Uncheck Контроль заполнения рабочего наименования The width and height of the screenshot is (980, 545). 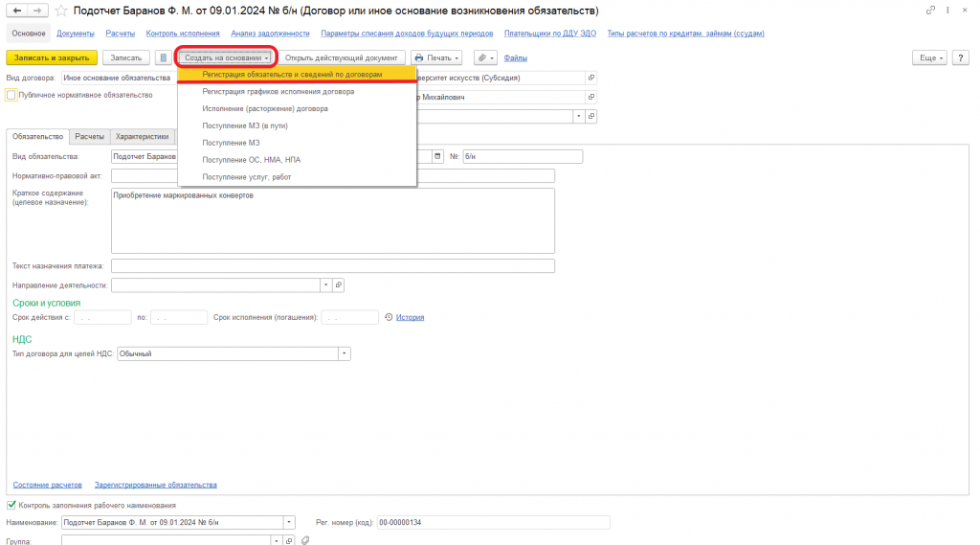pos(11,505)
